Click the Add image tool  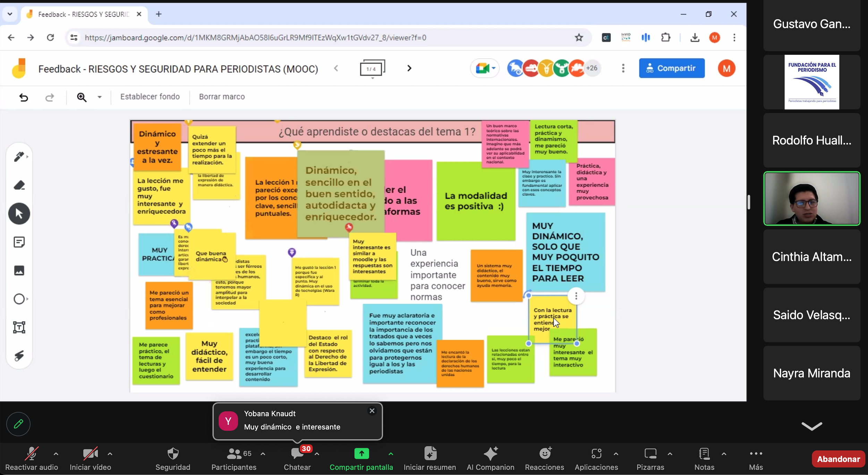pyautogui.click(x=19, y=270)
